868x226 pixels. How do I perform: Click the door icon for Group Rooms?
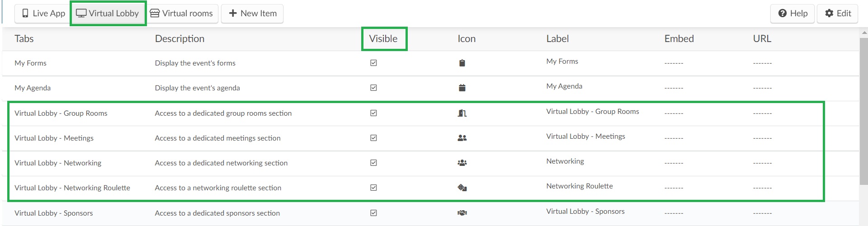point(462,113)
